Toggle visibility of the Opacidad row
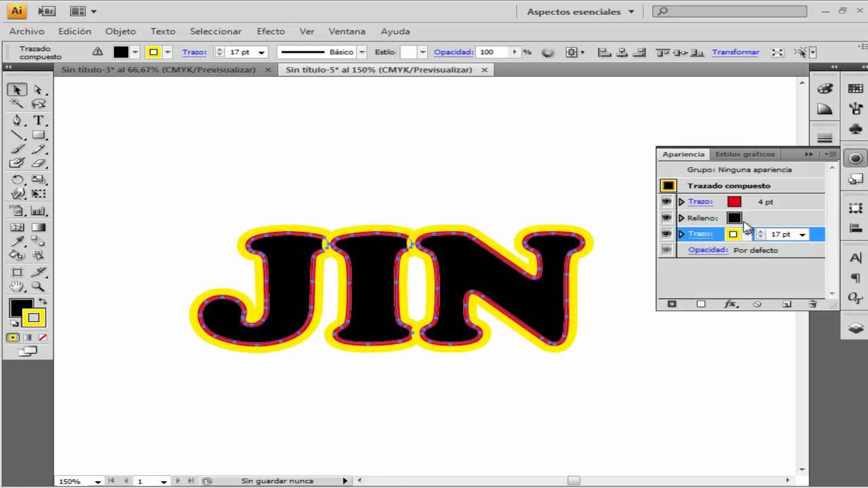 [x=667, y=250]
